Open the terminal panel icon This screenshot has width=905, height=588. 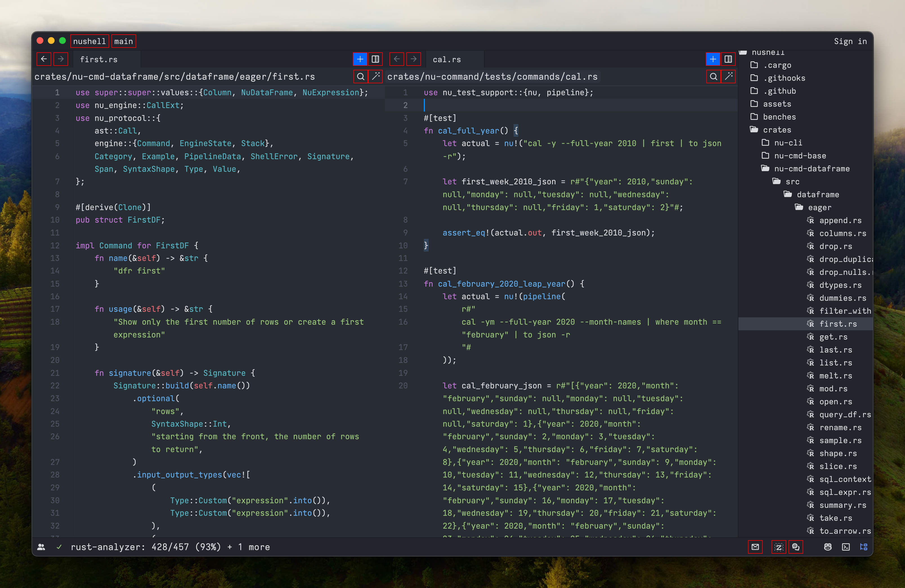click(845, 547)
